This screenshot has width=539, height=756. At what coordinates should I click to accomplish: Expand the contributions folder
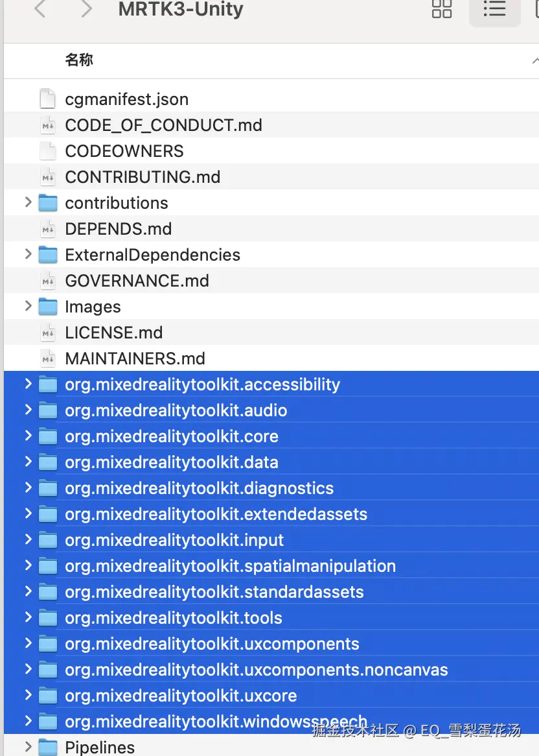(28, 202)
